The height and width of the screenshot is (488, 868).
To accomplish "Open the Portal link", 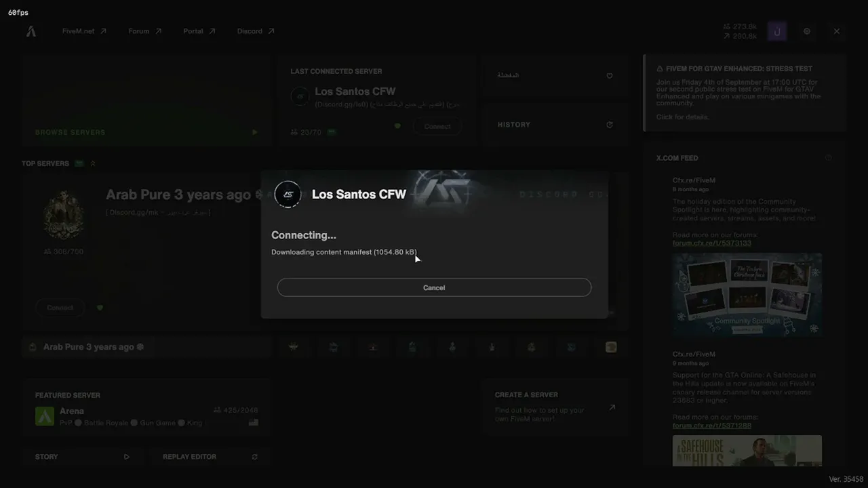I will pyautogui.click(x=199, y=31).
